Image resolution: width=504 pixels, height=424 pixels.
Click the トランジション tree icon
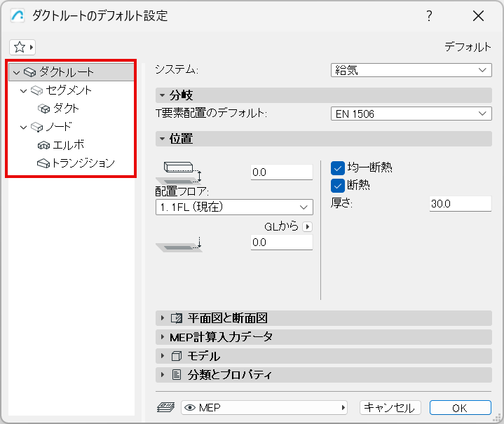pyautogui.click(x=43, y=163)
